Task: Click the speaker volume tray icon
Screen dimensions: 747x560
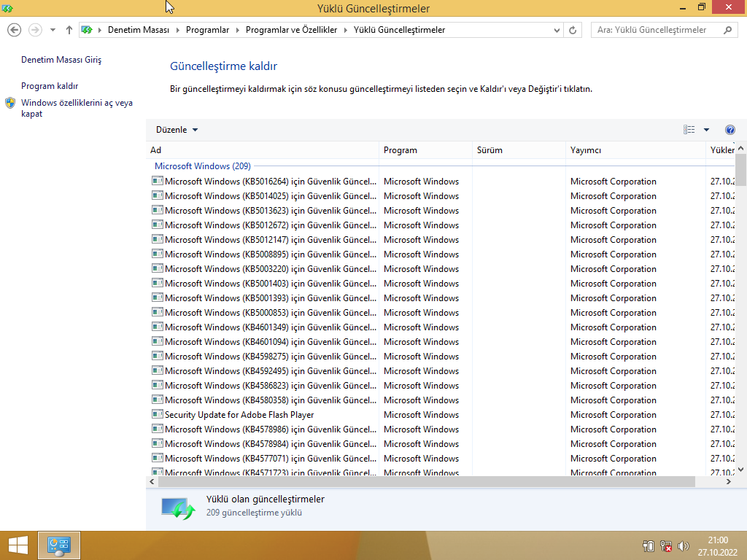Action: (683, 545)
